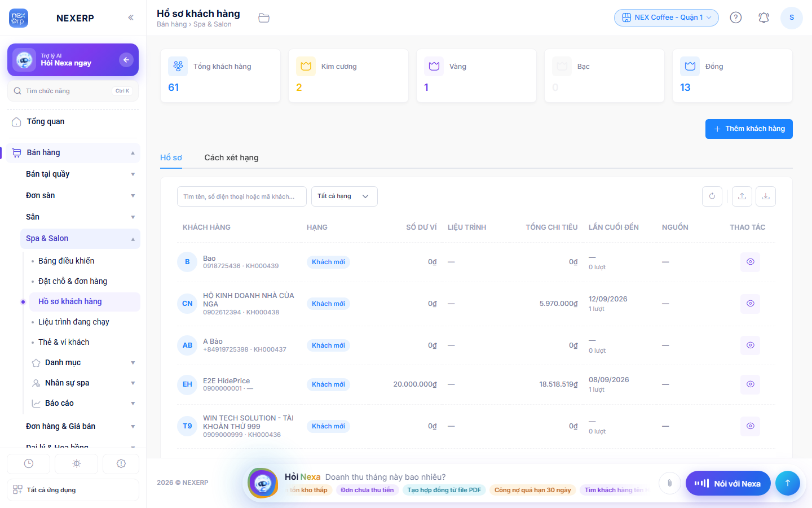
Task: Click the Đồng crown icon
Action: tap(690, 66)
